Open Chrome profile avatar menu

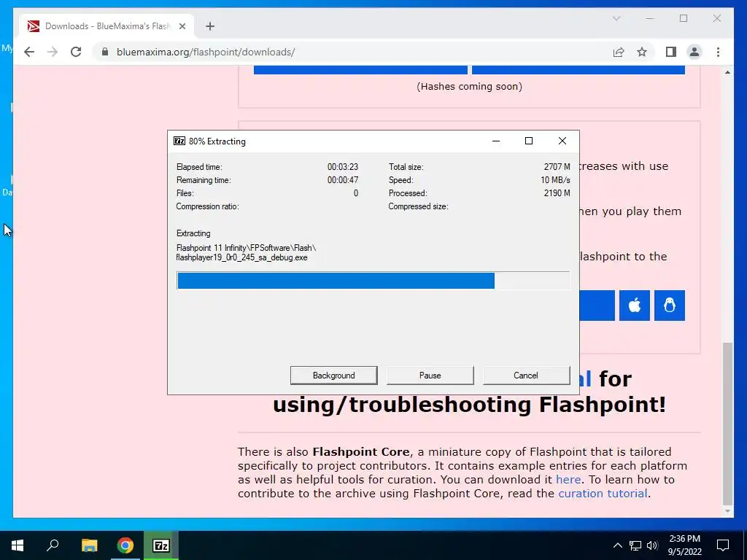tap(694, 52)
